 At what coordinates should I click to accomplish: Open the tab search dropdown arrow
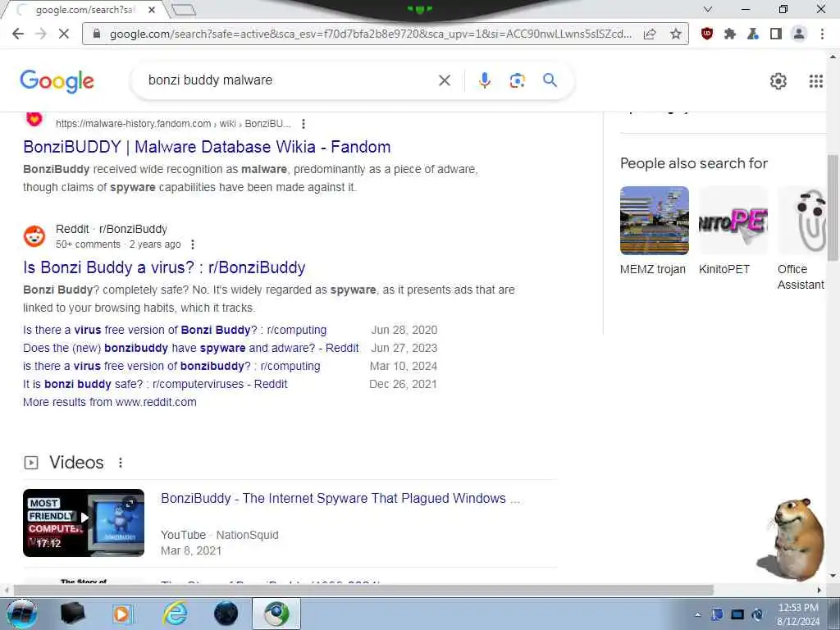[x=708, y=9]
